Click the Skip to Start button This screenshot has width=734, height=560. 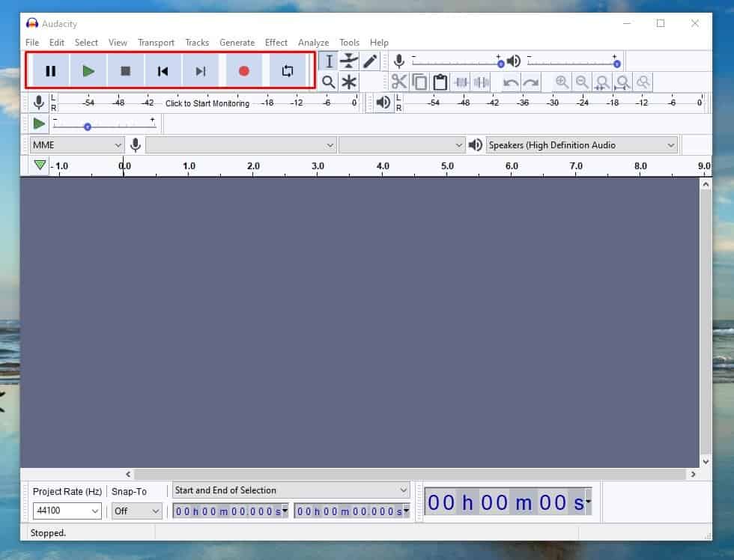coord(163,71)
